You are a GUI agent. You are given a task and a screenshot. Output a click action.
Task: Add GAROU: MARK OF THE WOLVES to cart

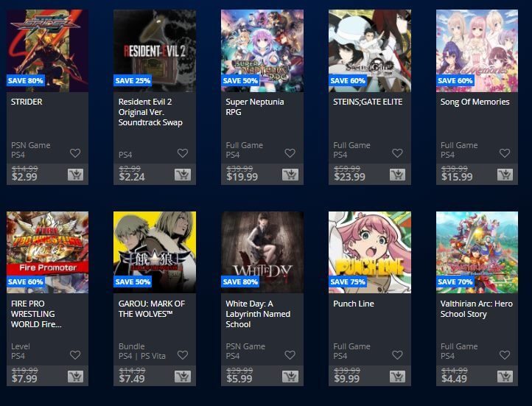pos(183,377)
